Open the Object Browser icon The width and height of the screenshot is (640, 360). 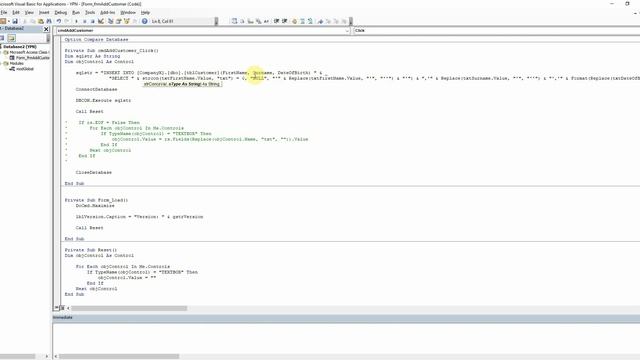tap(127, 21)
